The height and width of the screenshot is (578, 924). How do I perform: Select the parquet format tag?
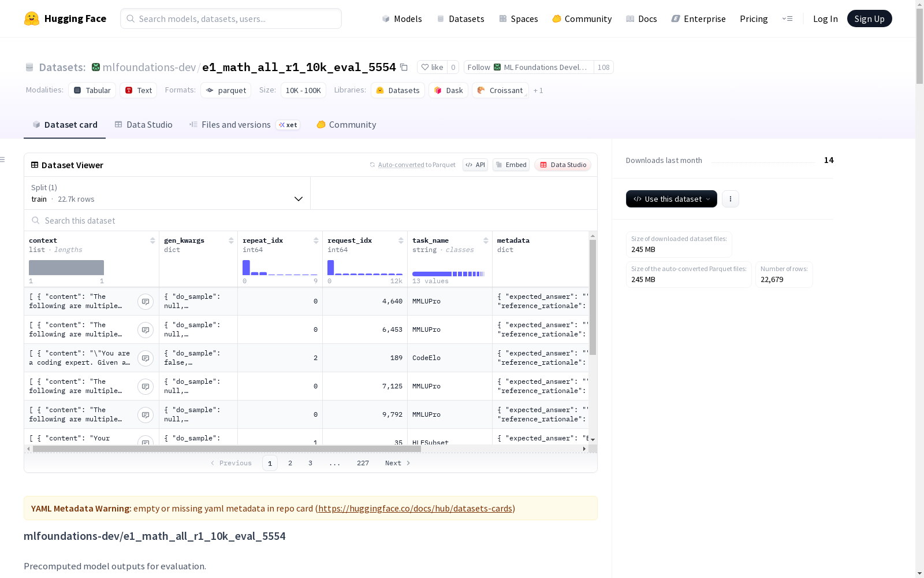[x=226, y=90]
